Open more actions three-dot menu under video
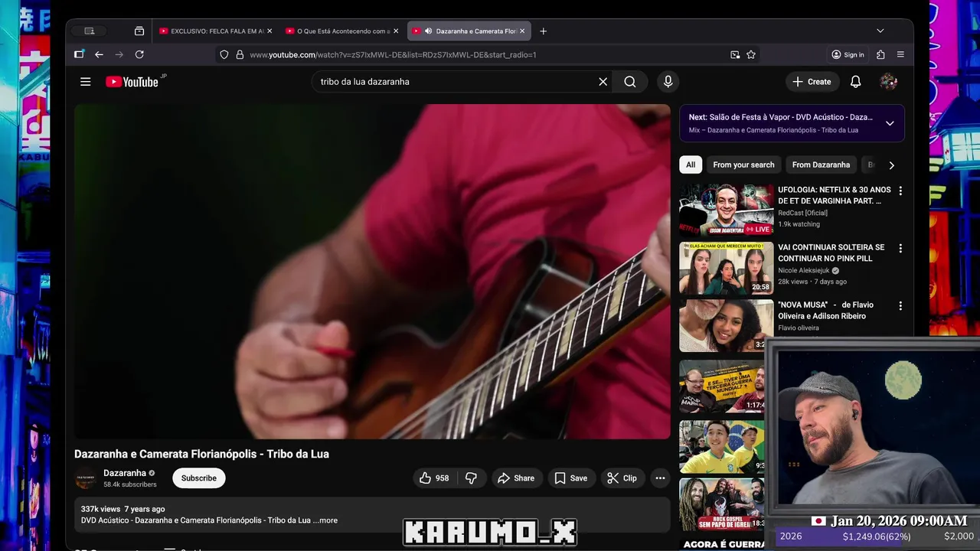 click(x=660, y=478)
